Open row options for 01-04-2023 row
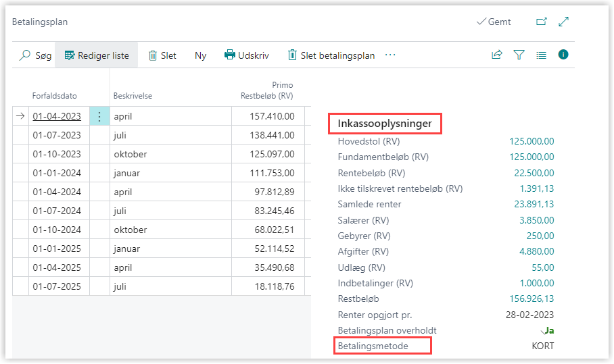This screenshot has width=614, height=364. [x=99, y=116]
